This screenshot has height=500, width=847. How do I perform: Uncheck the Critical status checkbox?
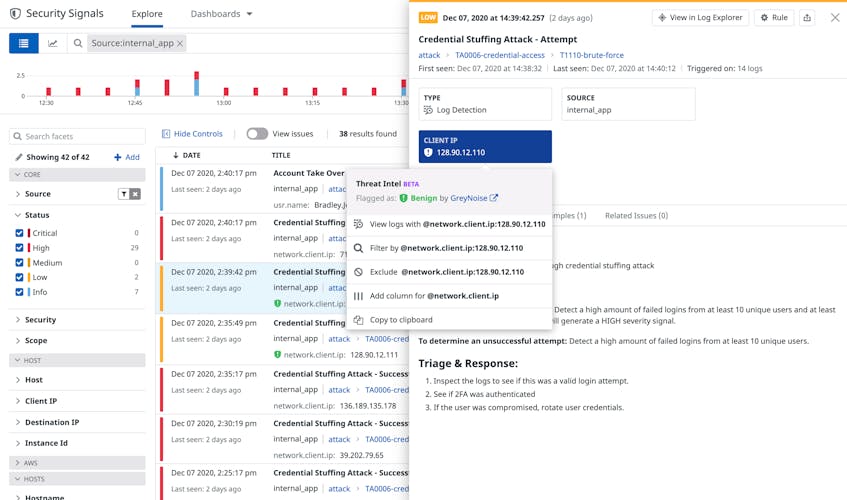coord(19,233)
